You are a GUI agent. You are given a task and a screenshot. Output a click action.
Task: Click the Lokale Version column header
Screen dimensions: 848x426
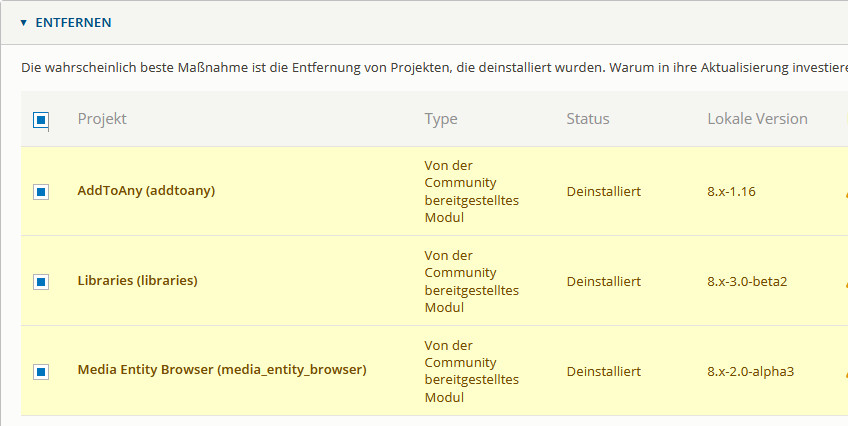(x=757, y=119)
